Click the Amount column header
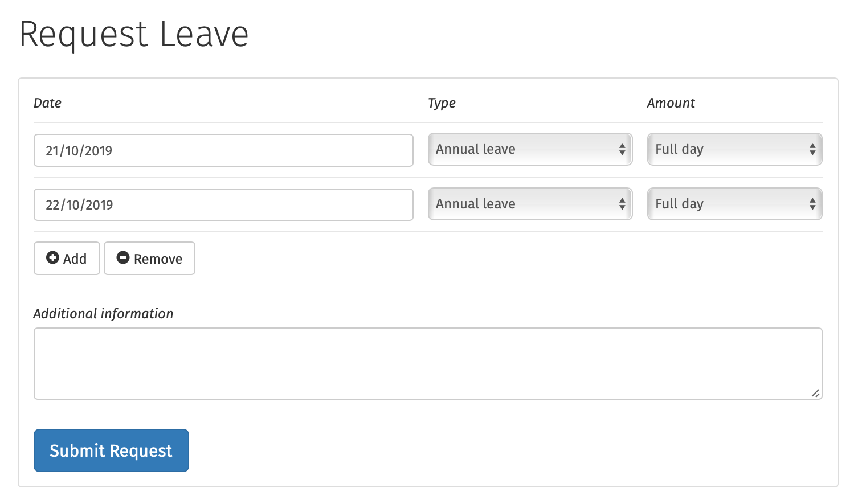This screenshot has width=862, height=504. click(x=671, y=103)
